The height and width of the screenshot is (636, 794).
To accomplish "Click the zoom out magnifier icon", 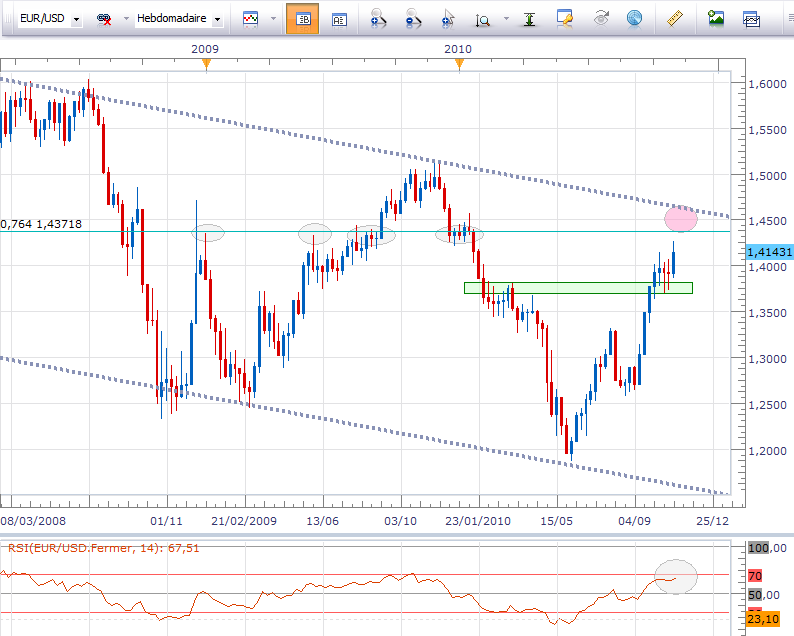I will [x=412, y=18].
